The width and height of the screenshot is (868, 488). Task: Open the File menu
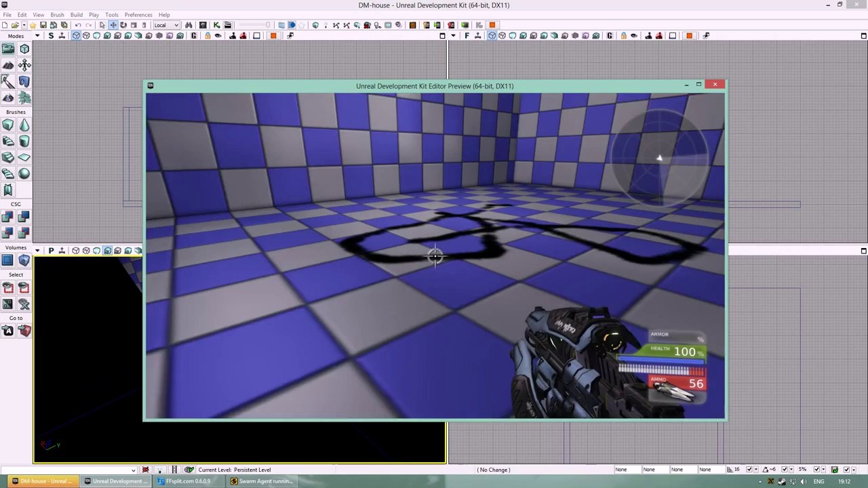click(7, 14)
